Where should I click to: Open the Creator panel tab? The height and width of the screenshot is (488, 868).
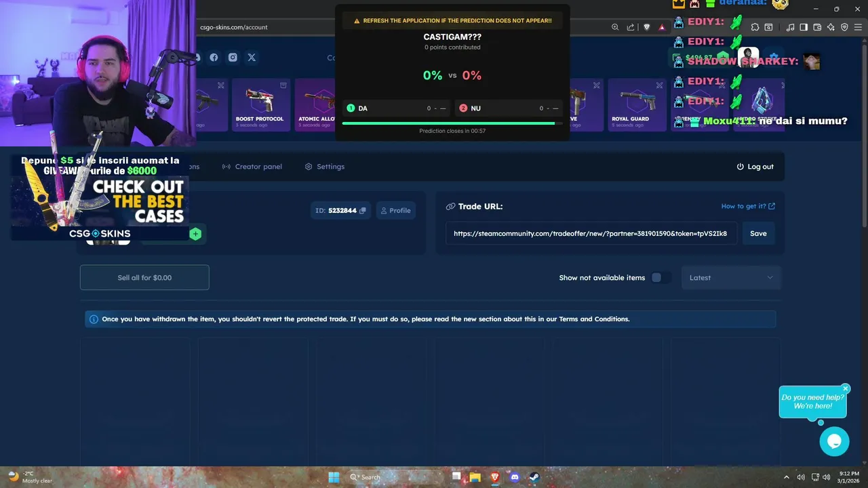click(x=252, y=167)
